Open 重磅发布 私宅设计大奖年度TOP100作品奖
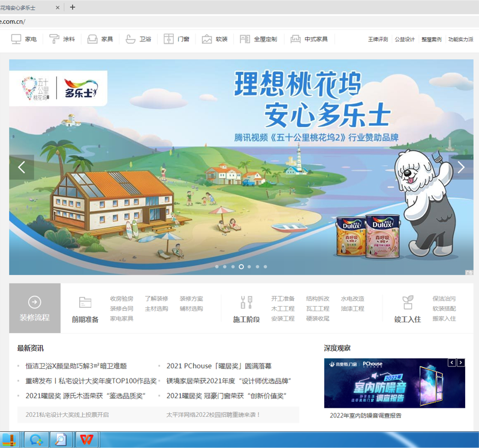This screenshot has height=448, width=479. click(x=91, y=381)
